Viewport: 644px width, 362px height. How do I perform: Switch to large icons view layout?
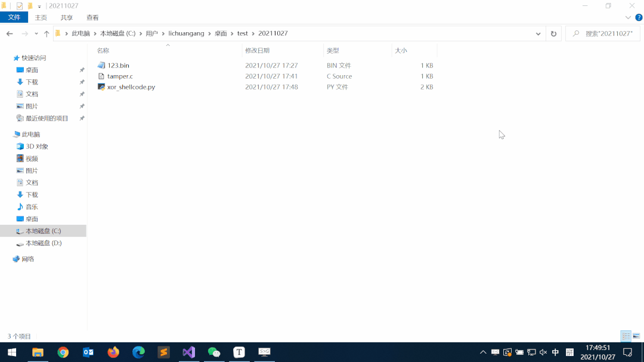[x=636, y=336]
